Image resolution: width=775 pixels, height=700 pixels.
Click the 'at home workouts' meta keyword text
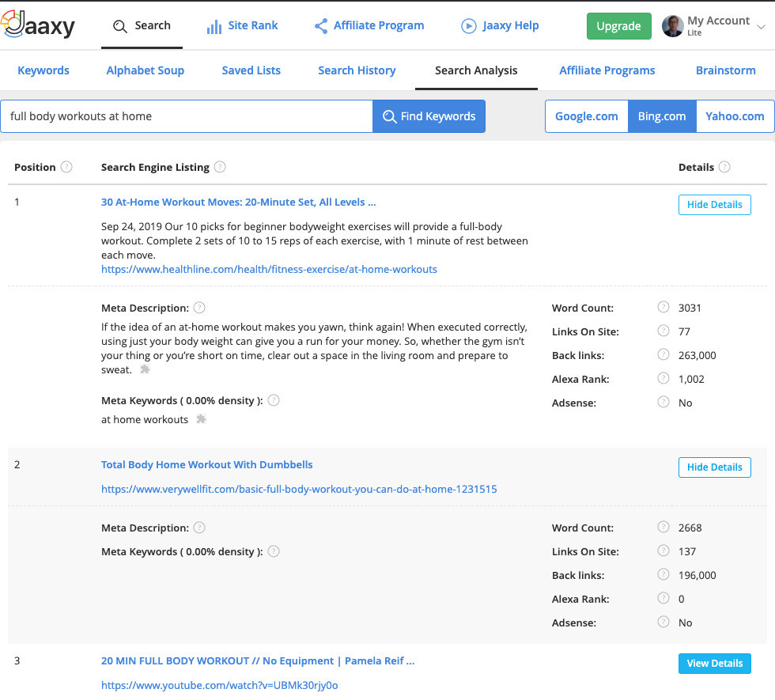coord(145,420)
